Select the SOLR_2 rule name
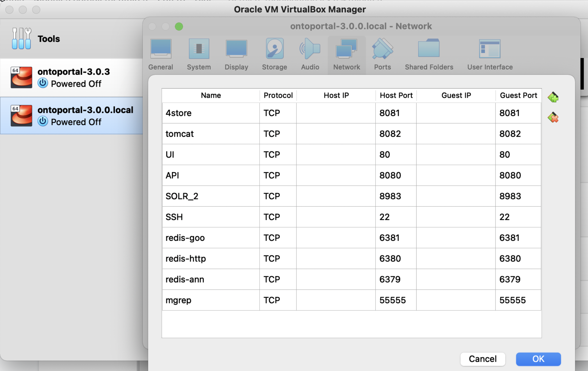Image resolution: width=588 pixels, height=371 pixels. point(211,196)
